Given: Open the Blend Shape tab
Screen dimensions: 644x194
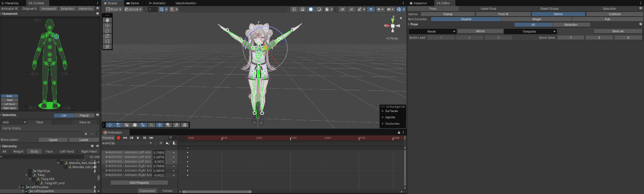Looking at the screenshot, I should click(550, 9).
